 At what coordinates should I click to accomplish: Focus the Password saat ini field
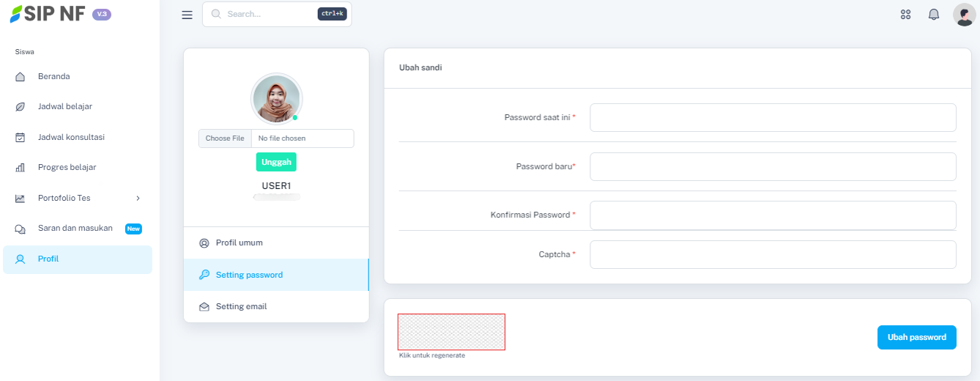tap(773, 117)
